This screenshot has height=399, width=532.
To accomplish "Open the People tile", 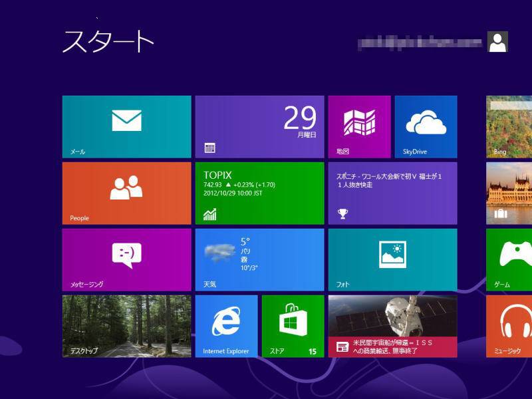I will click(x=126, y=193).
